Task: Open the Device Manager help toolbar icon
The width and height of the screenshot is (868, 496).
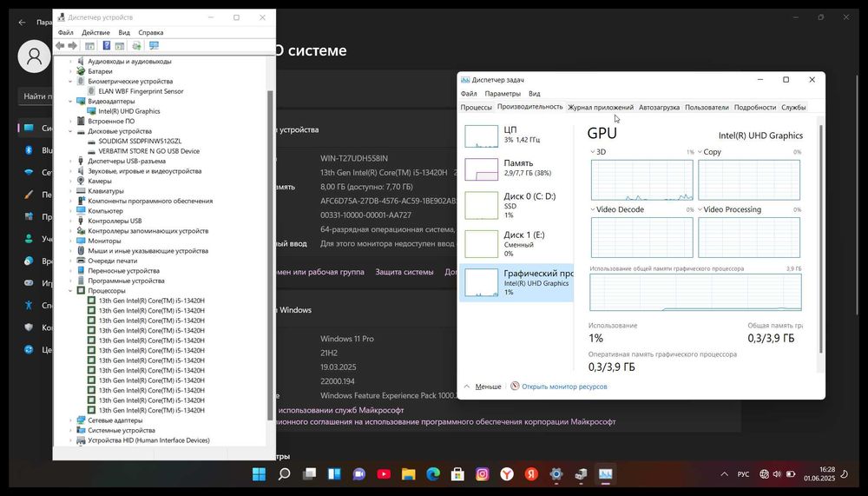Action: [x=106, y=45]
